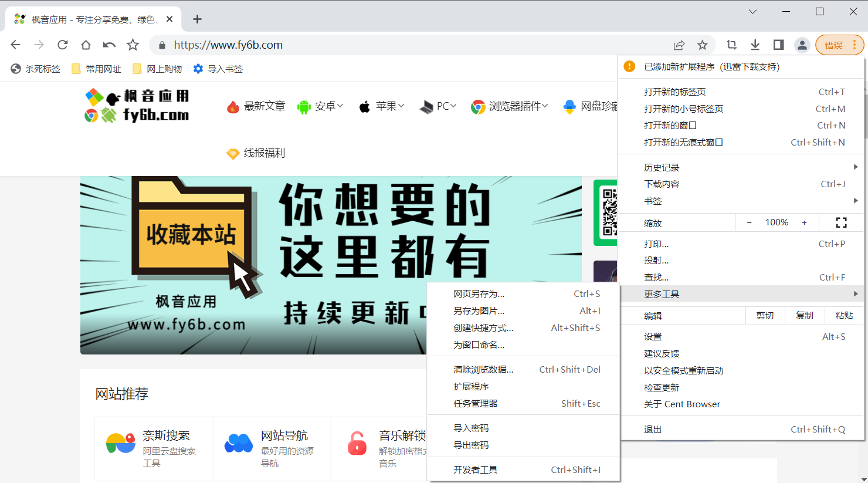Expand the 历史记录 submenu
The width and height of the screenshot is (868, 483).
741,167
